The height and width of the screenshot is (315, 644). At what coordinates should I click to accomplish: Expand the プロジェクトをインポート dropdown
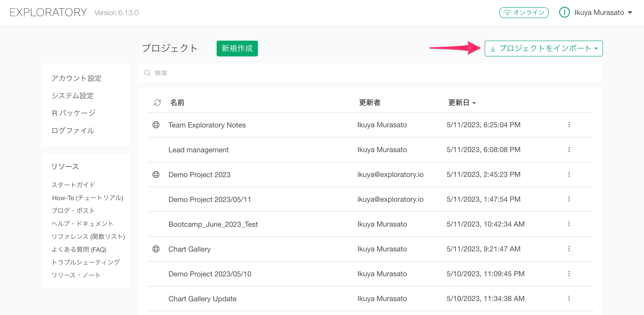544,49
